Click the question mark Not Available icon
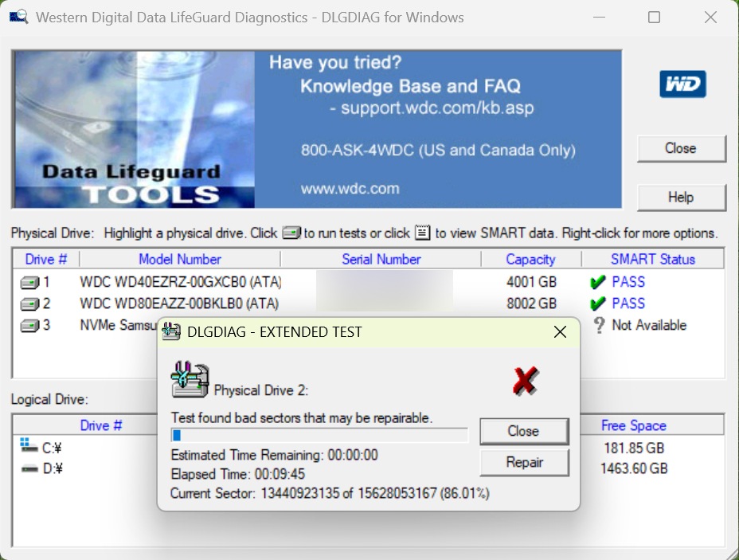The height and width of the screenshot is (560, 739). coord(599,325)
